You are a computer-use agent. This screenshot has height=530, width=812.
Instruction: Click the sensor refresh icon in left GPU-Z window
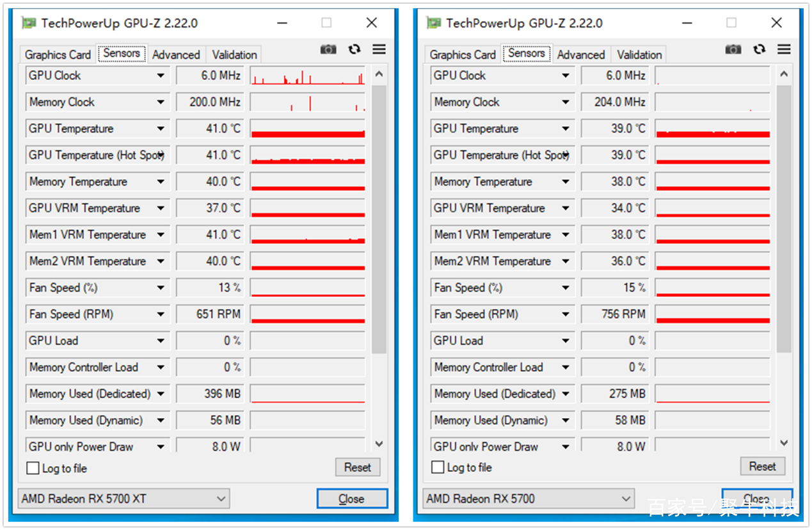point(354,49)
